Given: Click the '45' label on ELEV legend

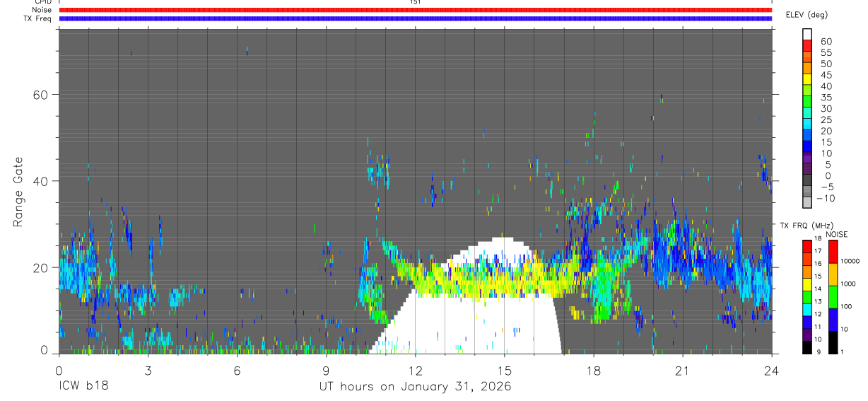Looking at the screenshot, I should pos(826,75).
